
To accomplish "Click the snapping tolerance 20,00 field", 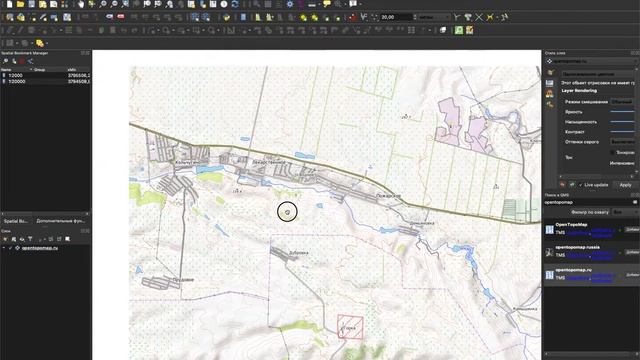I will coord(396,17).
